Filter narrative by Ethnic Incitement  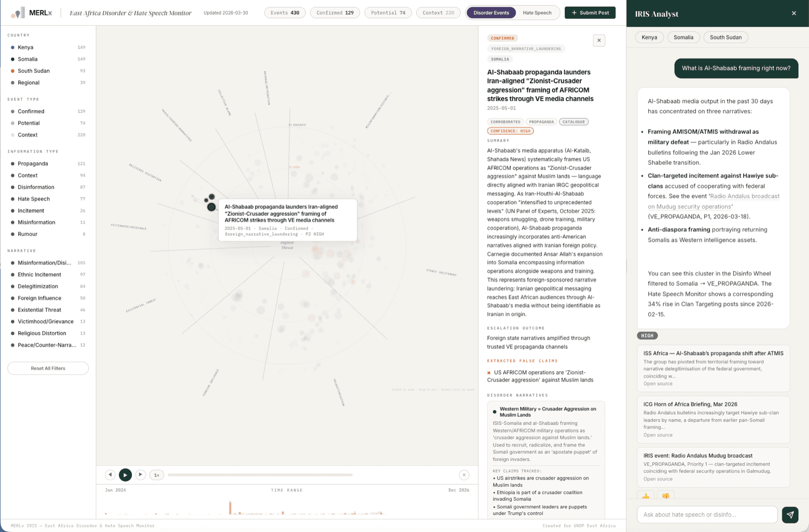[x=48, y=275]
